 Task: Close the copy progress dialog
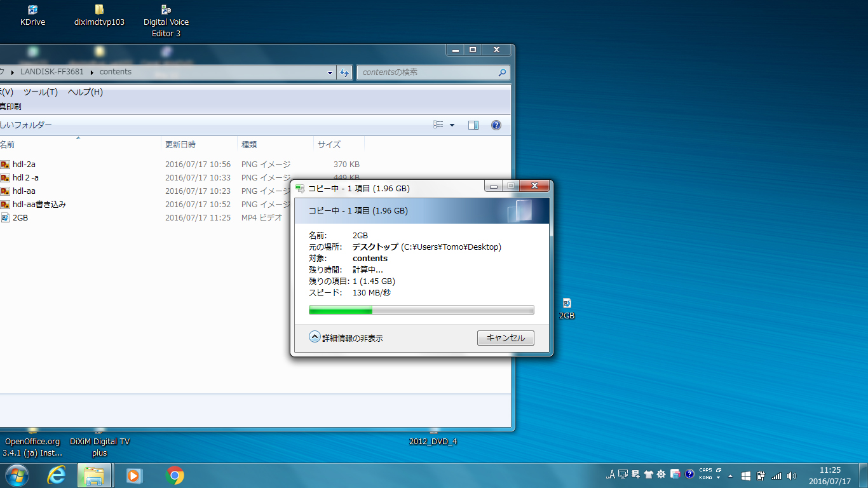click(x=535, y=186)
